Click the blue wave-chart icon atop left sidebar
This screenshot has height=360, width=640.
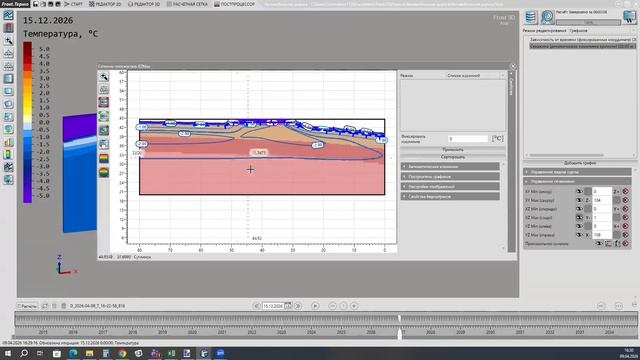(x=8, y=15)
